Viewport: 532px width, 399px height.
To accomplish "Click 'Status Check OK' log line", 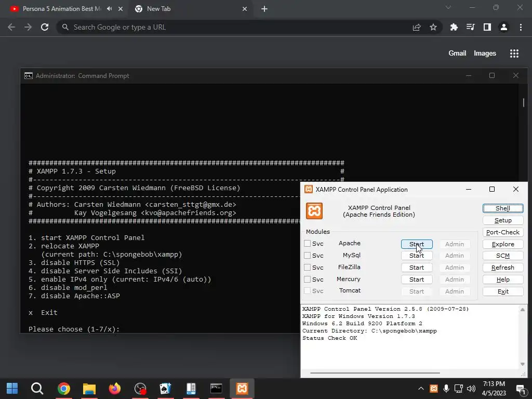I will 329,338.
